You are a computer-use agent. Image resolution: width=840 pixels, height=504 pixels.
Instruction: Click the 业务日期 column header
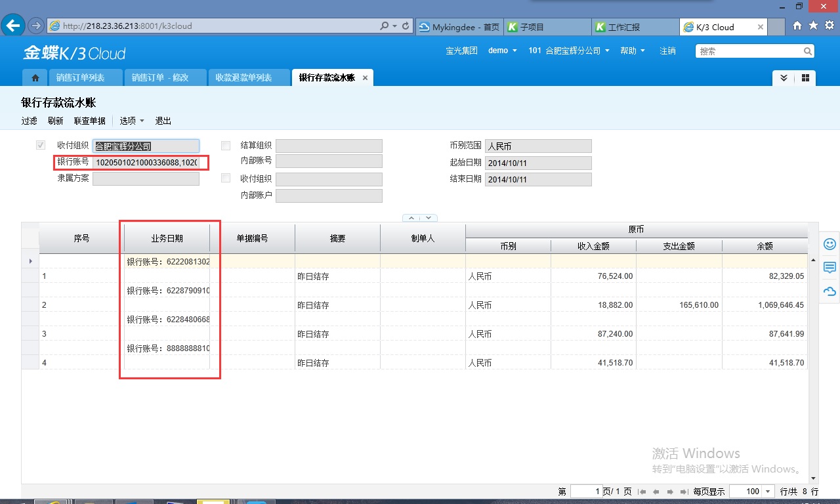(167, 239)
